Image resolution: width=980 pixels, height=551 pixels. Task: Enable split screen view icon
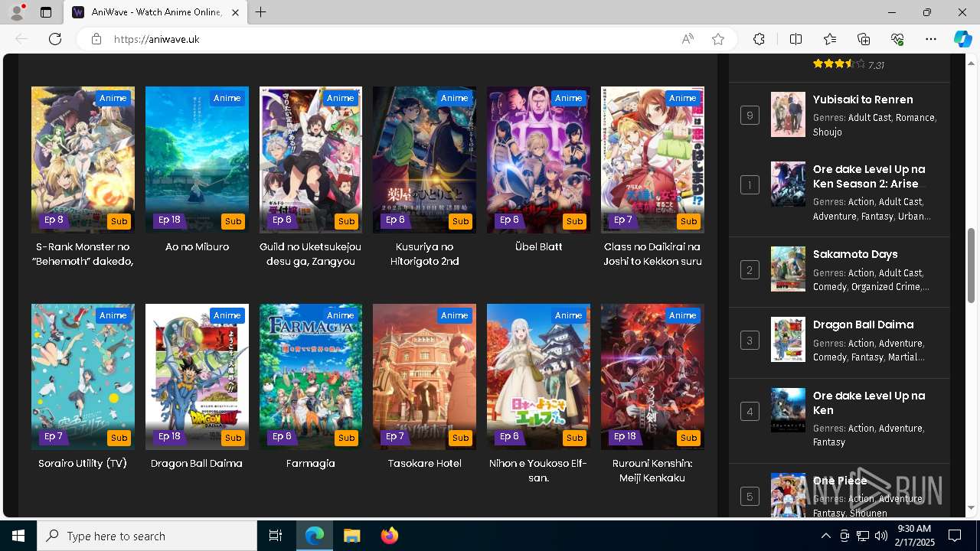795,39
